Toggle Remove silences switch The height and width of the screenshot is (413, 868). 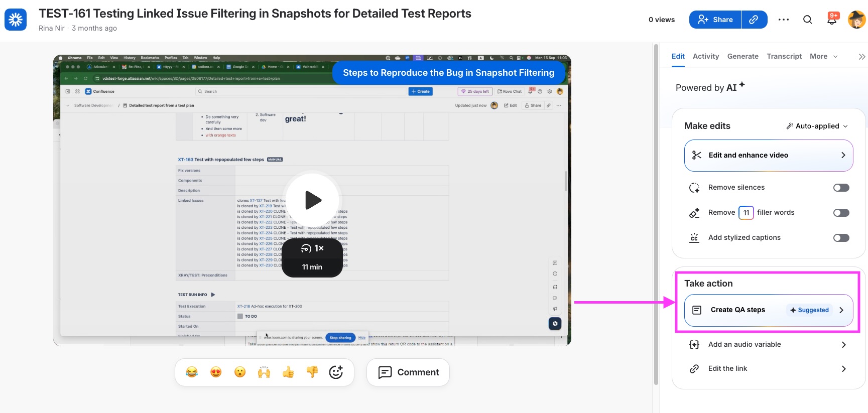[841, 188]
